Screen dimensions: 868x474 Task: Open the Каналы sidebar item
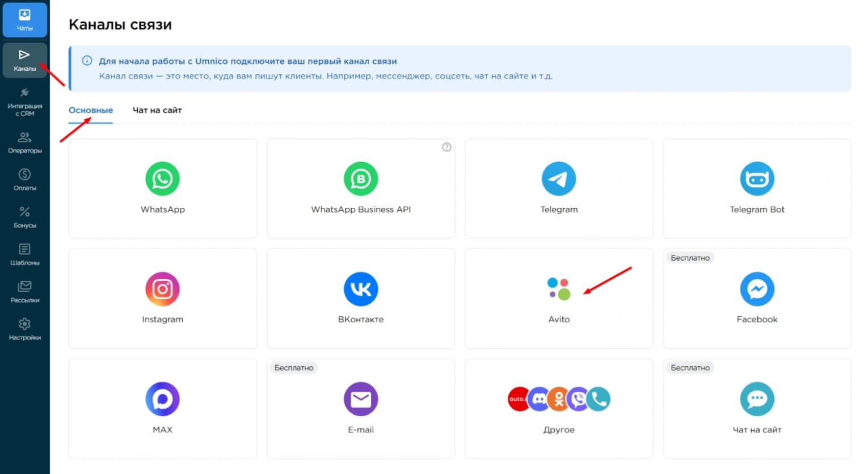24,60
